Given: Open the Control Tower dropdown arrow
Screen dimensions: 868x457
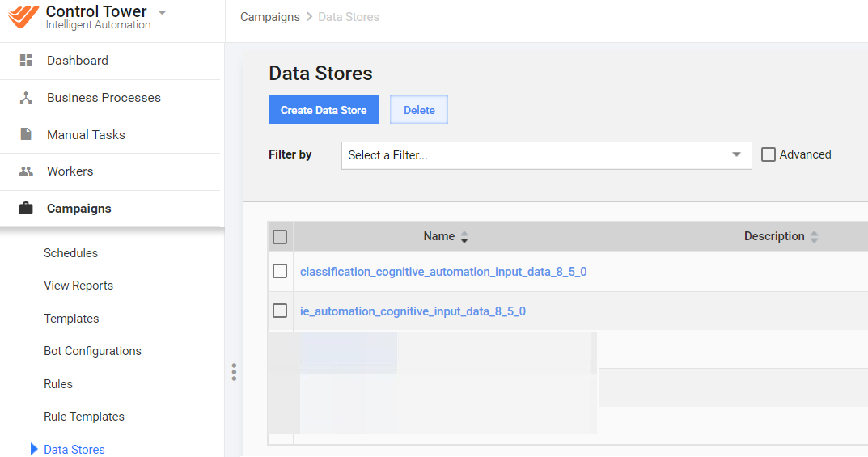Looking at the screenshot, I should point(163,12).
